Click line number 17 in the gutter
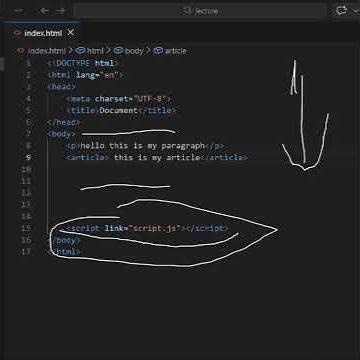The width and height of the screenshot is (360, 360). [26, 252]
